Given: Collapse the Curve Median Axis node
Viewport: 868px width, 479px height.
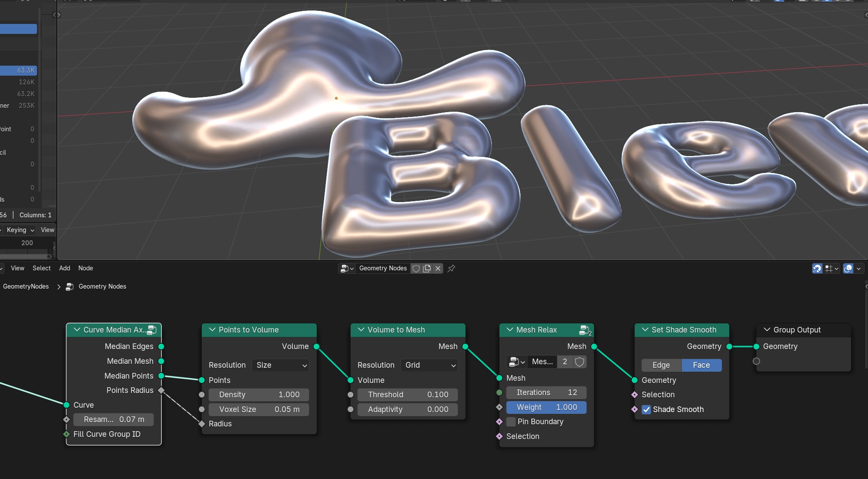Looking at the screenshot, I should (77, 330).
